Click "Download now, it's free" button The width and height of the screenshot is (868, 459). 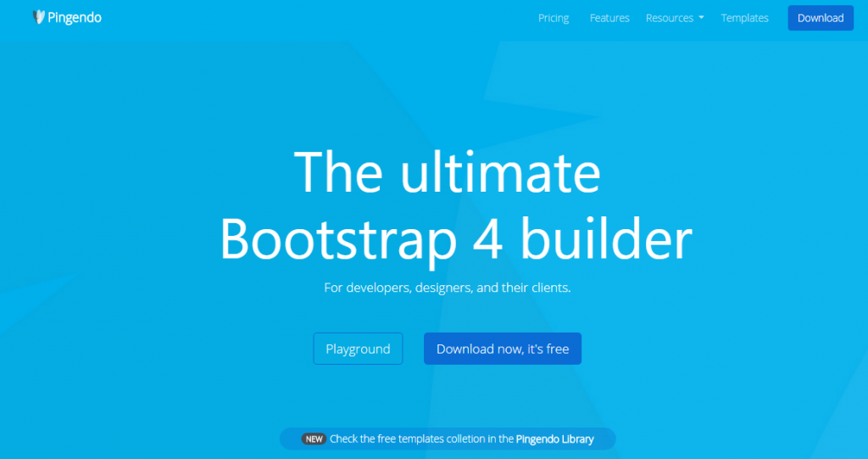[x=502, y=349]
